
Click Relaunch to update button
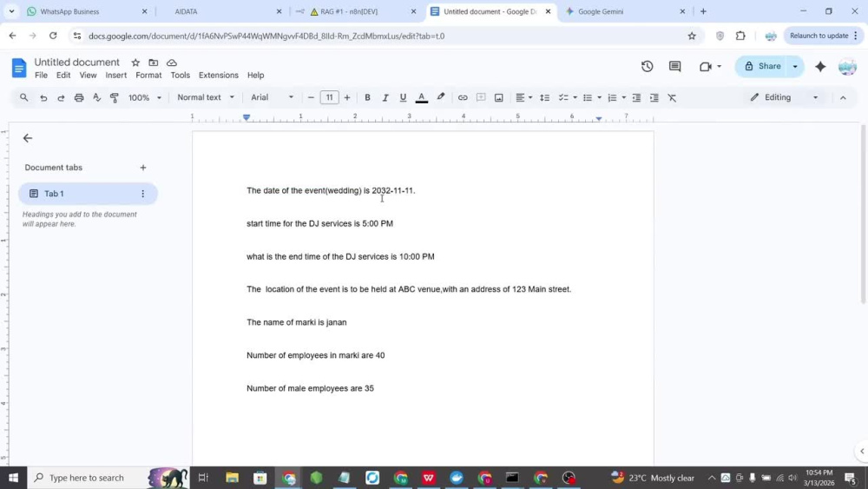(824, 36)
